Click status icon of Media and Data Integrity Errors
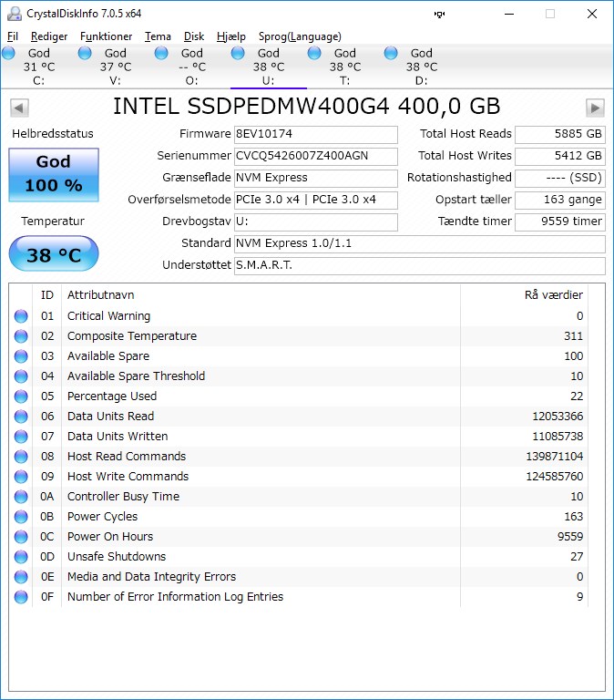Image resolution: width=614 pixels, height=700 pixels. coord(21,577)
